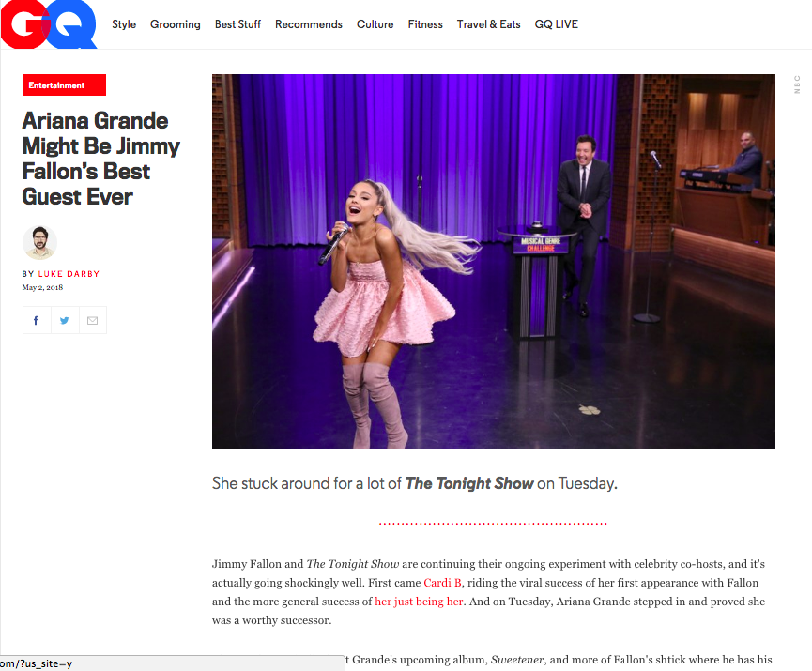The width and height of the screenshot is (812, 671).
Task: Open the Fitness section
Action: pyautogui.click(x=425, y=24)
